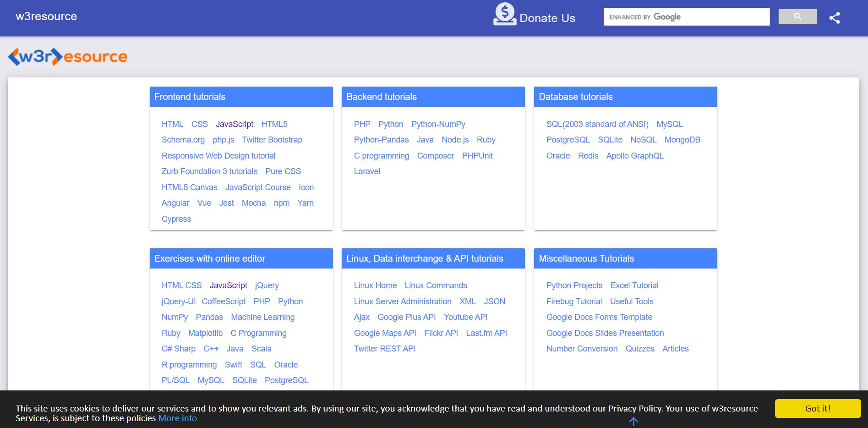Image resolution: width=868 pixels, height=428 pixels.
Task: Focus the Google search input field
Action: point(686,17)
